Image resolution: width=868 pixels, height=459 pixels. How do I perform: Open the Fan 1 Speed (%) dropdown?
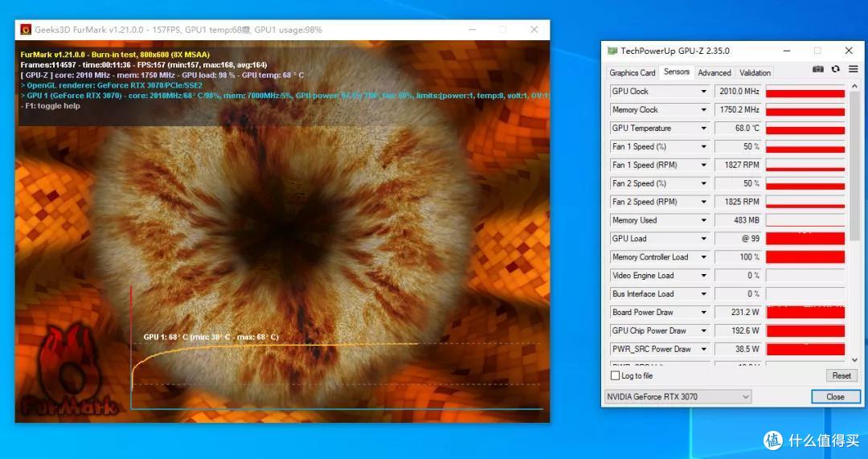[703, 147]
